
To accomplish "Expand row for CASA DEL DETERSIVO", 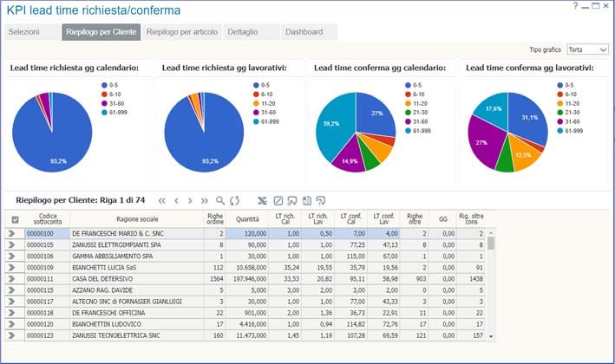I will point(12,279).
